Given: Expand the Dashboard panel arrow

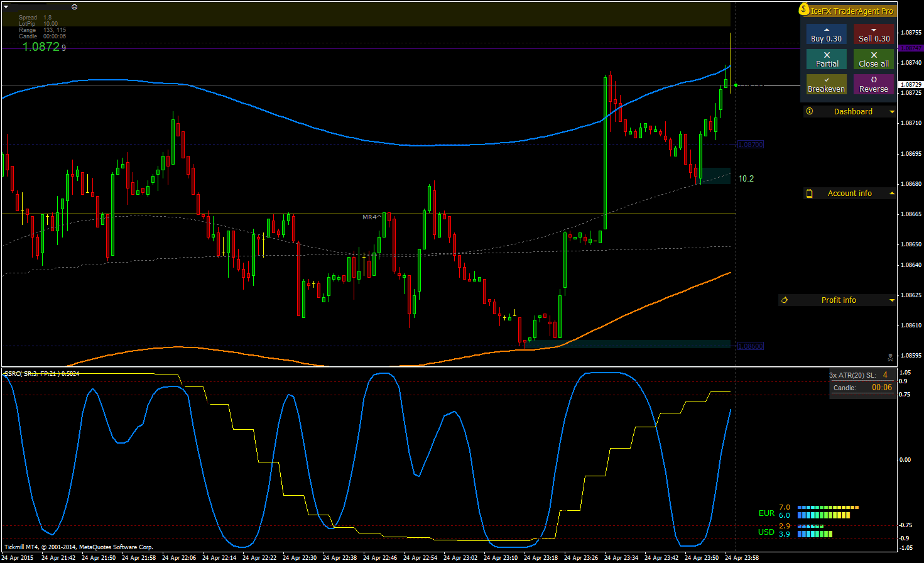Looking at the screenshot, I should [892, 112].
